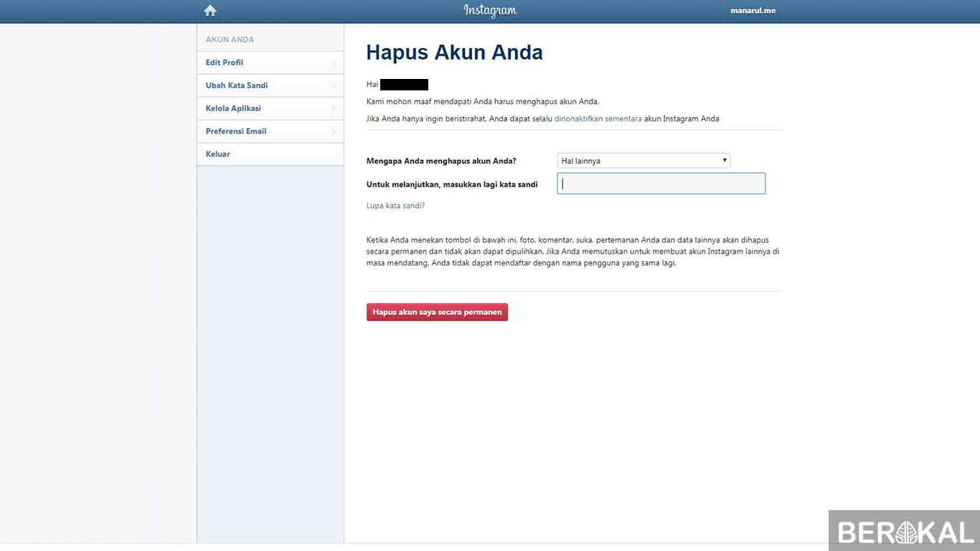Open Preferensi Email settings
This screenshot has width=980, height=551.
pos(270,131)
